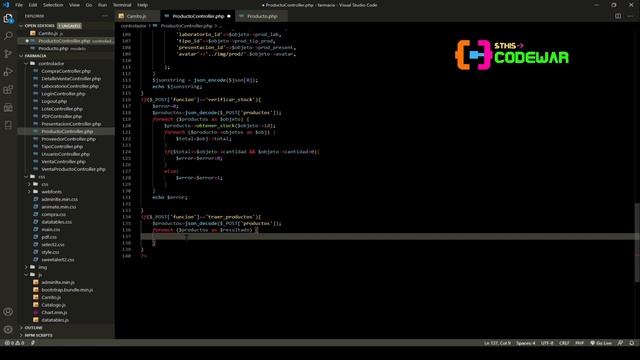Place cursor on code line 131
The height and width of the screenshot is (360, 640).
point(169,198)
